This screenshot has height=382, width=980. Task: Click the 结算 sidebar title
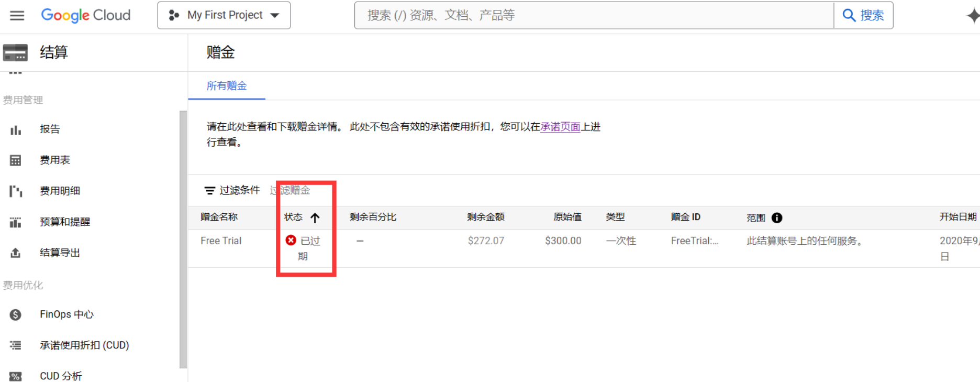pyautogui.click(x=54, y=52)
